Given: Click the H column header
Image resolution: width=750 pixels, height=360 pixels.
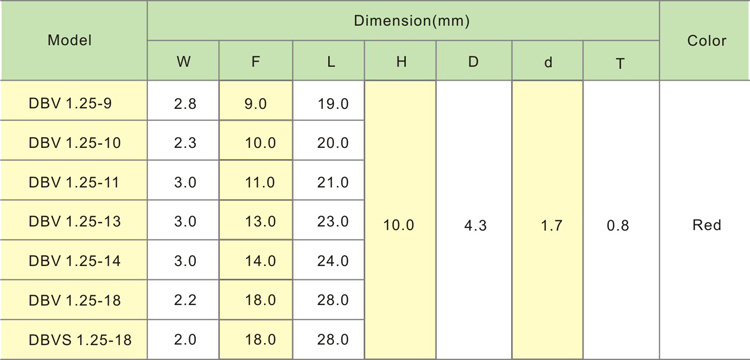Looking at the screenshot, I should pos(400,61).
